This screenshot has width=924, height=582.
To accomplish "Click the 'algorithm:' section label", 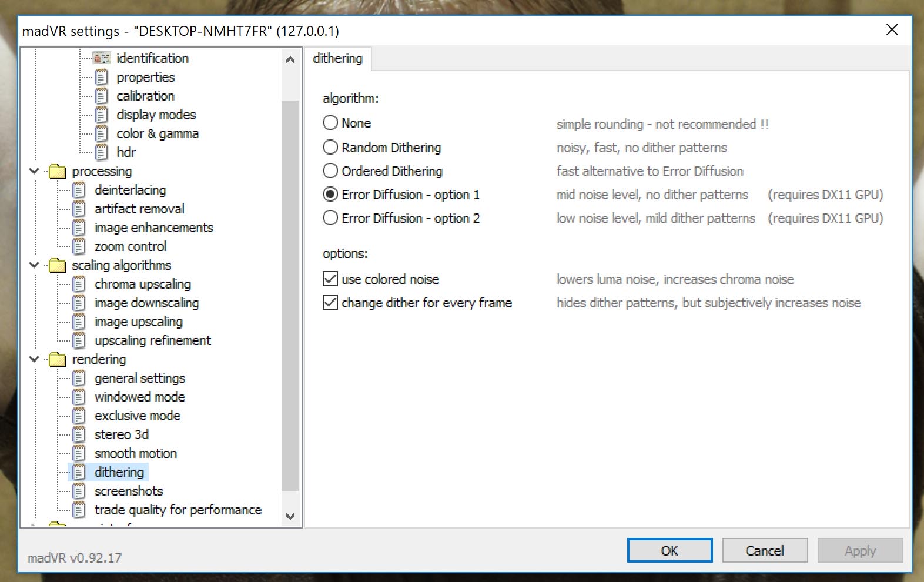I will coord(350,98).
